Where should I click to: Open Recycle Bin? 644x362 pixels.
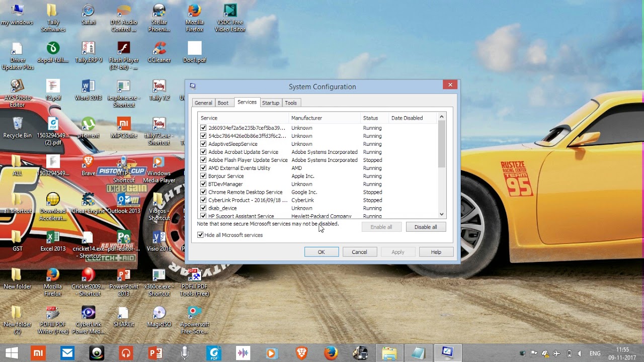[x=17, y=127]
